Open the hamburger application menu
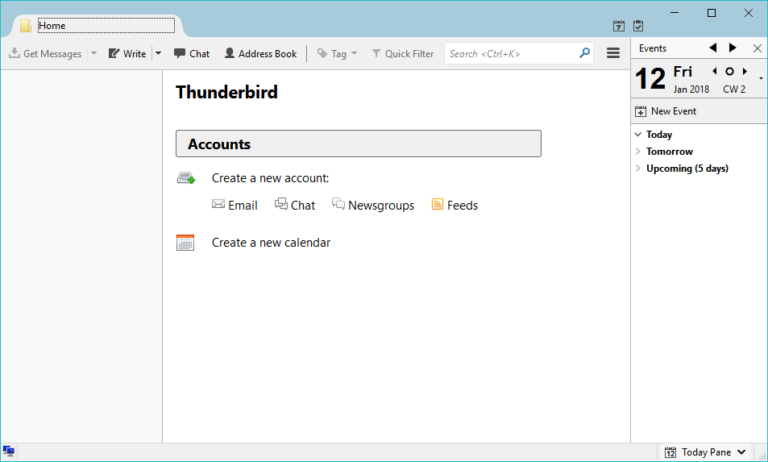 coord(613,53)
